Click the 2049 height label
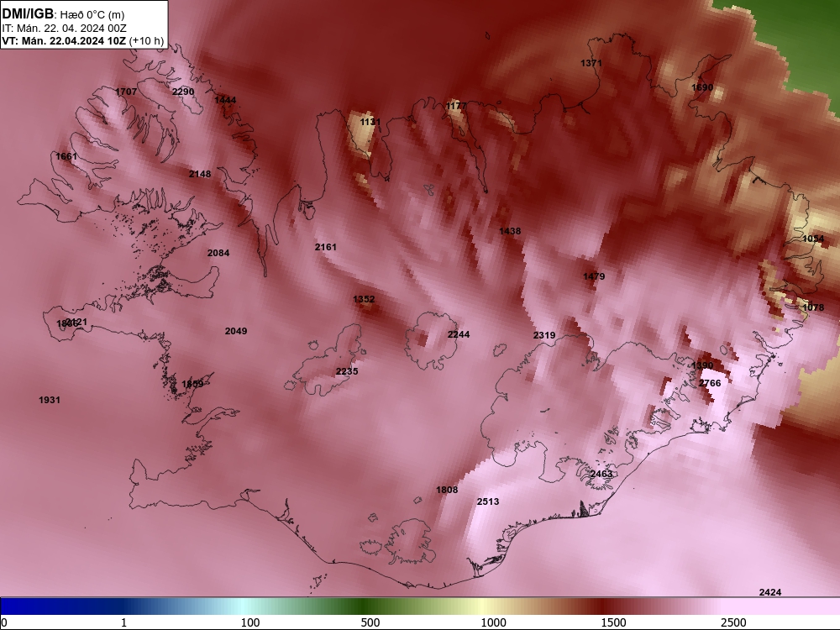 (236, 331)
